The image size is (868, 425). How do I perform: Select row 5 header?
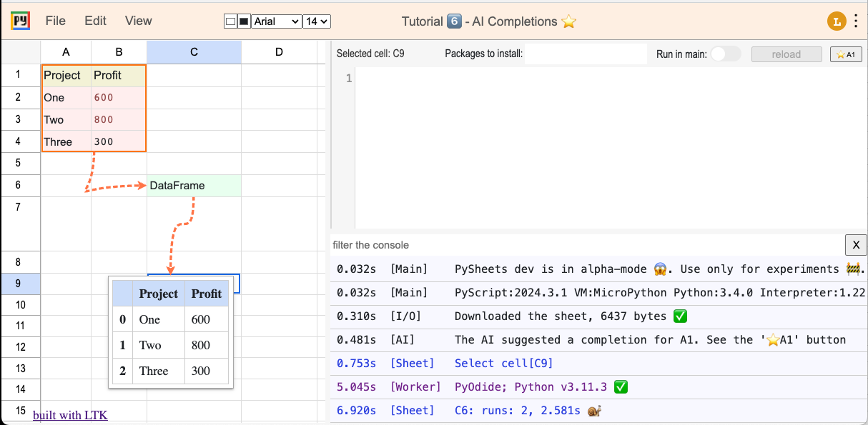[x=21, y=163]
